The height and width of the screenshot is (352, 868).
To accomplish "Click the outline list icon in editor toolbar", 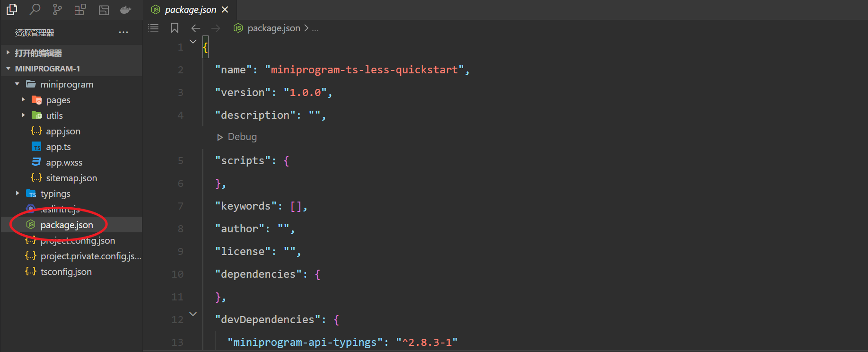I will (153, 28).
